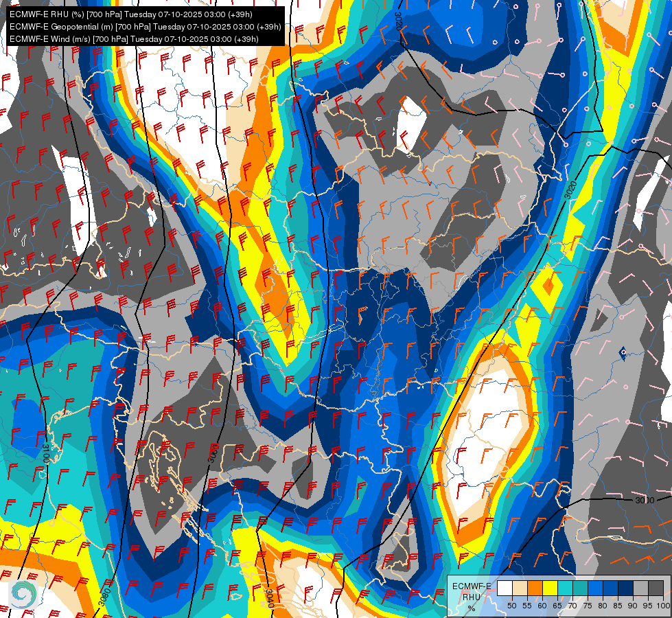This screenshot has width=672, height=618.
Task: Click the Wind (m/s) title line in the header
Action: click(x=134, y=39)
